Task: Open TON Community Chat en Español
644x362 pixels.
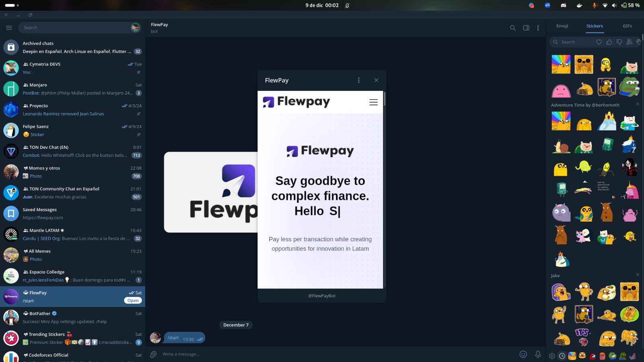Action: (72, 193)
